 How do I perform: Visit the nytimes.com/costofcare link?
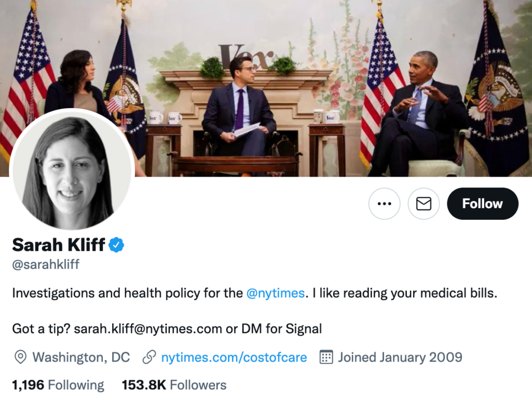pos(234,357)
